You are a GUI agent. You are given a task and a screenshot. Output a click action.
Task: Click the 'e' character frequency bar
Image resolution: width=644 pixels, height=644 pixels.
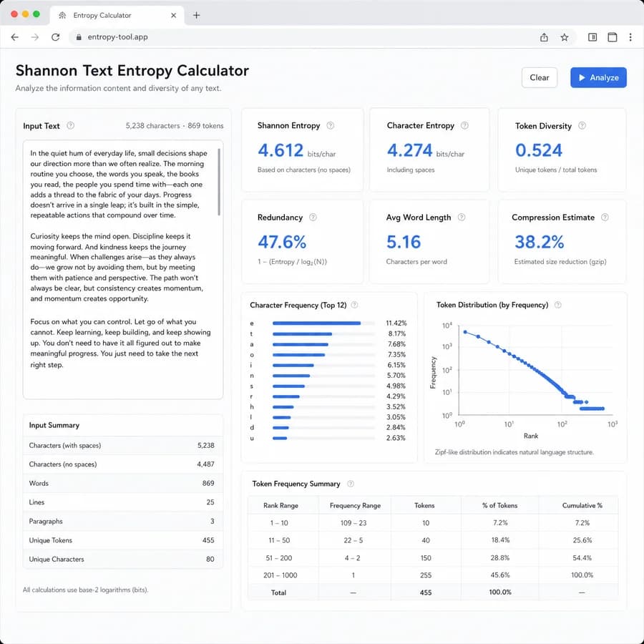pyautogui.click(x=316, y=323)
